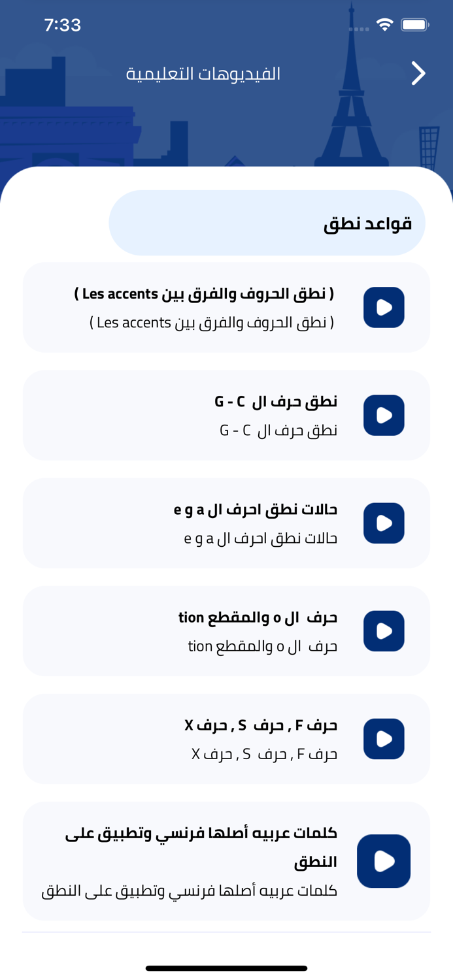Image resolution: width=453 pixels, height=980 pixels.
Task: Go back using the header chevron arrow
Action: coord(418,73)
